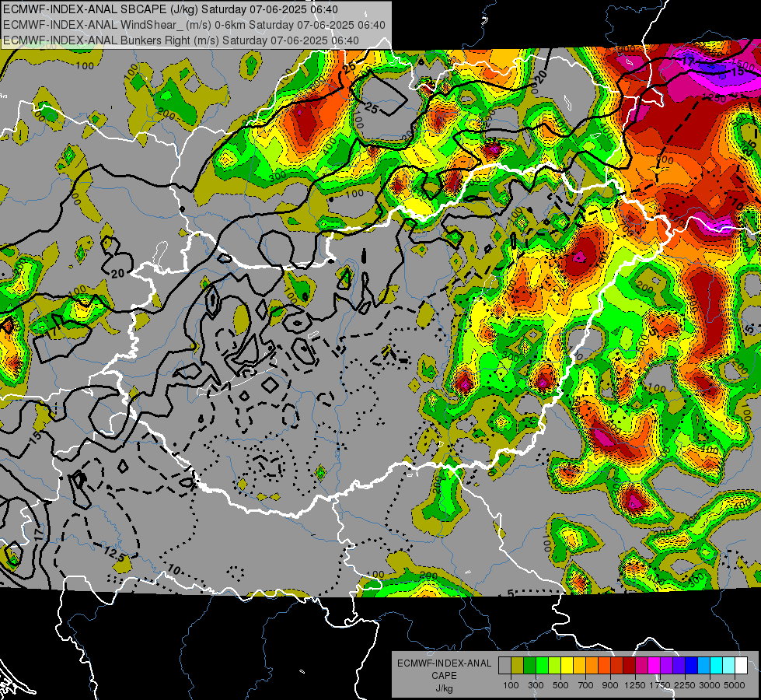
Task: Click the indigo swatch before the 2250 tick
Action: pos(679,666)
